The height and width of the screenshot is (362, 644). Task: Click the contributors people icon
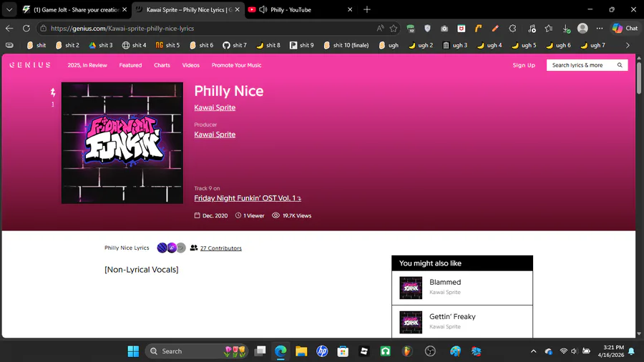click(194, 248)
